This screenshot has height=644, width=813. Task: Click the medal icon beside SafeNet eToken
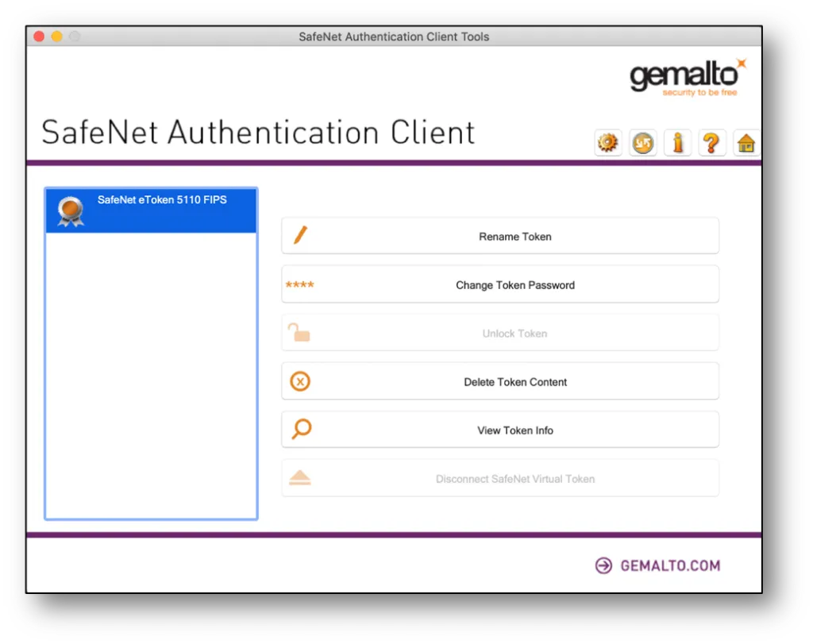coord(71,211)
